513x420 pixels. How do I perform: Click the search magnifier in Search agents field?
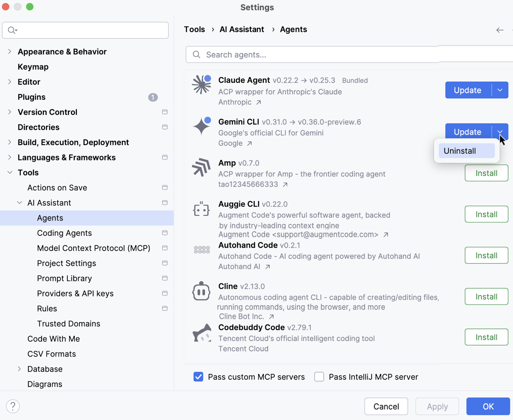(196, 54)
